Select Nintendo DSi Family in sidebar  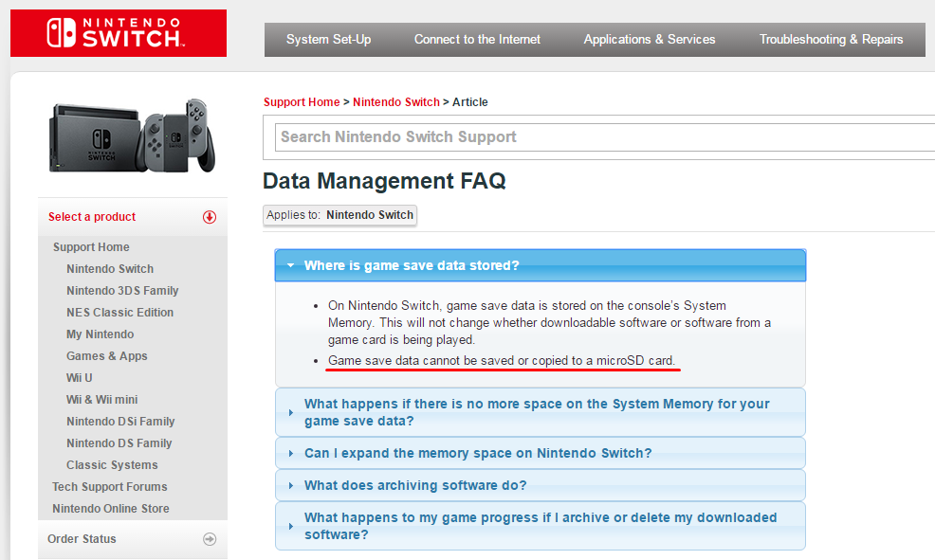click(120, 422)
